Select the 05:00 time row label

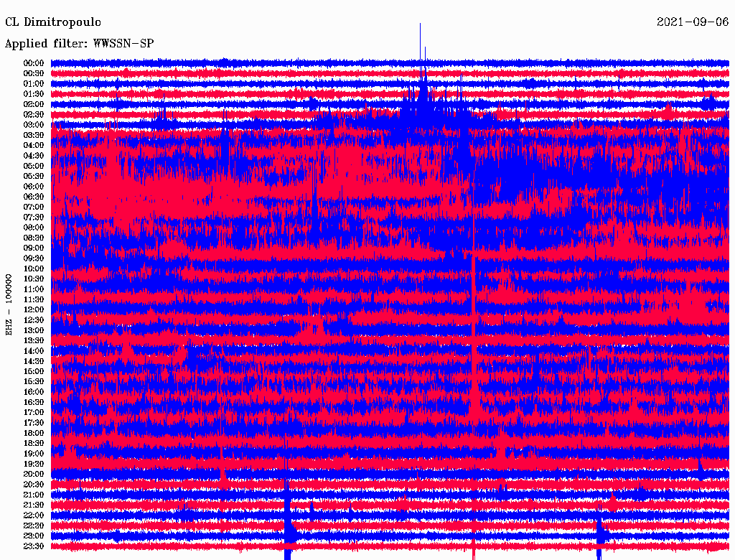coord(34,166)
